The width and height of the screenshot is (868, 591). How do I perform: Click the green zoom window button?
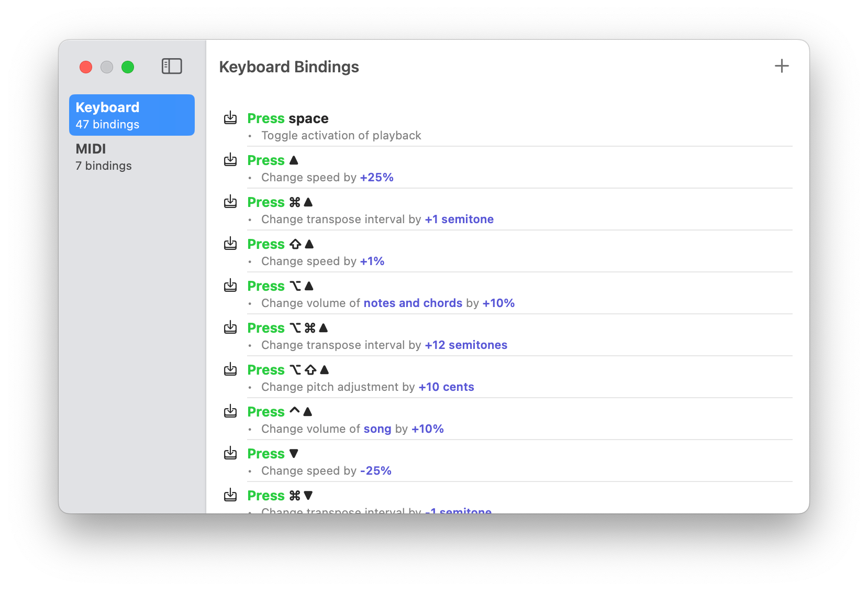128,67
